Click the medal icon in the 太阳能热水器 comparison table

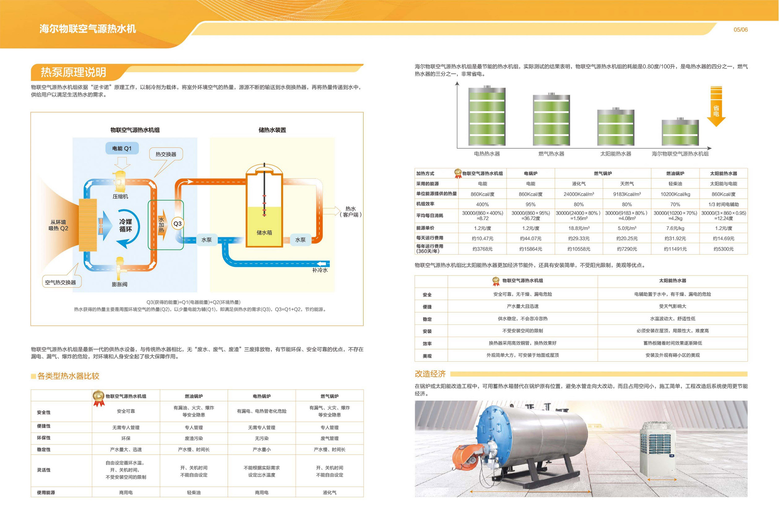click(496, 281)
